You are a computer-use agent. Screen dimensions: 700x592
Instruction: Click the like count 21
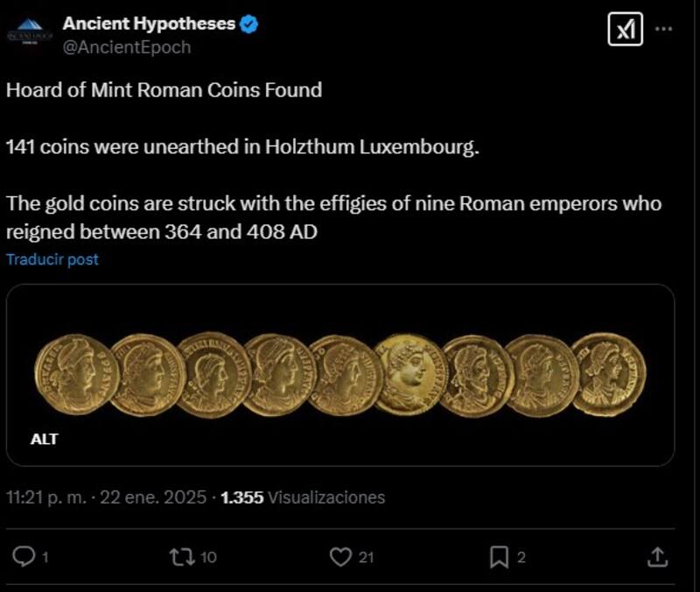point(365,556)
